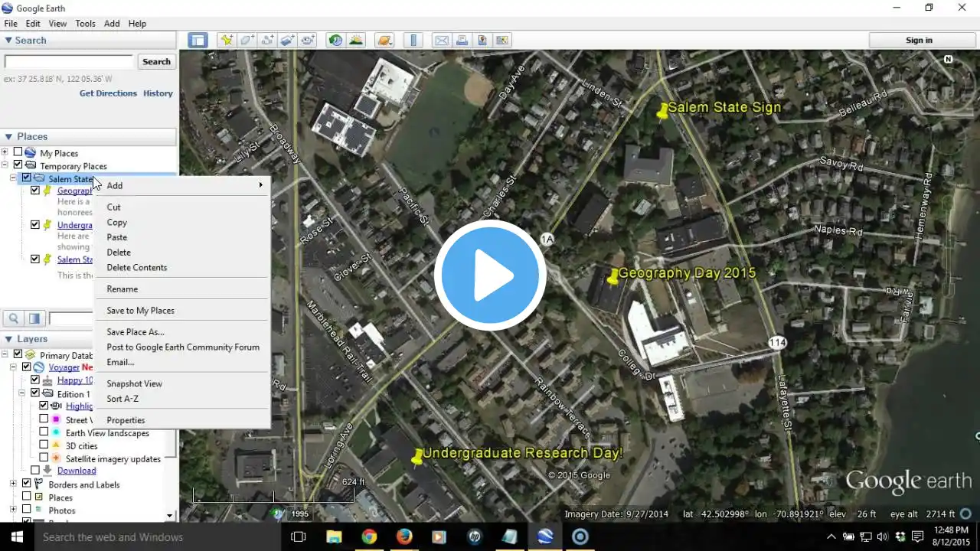
Task: Check the My Places checkbox
Action: [18, 152]
